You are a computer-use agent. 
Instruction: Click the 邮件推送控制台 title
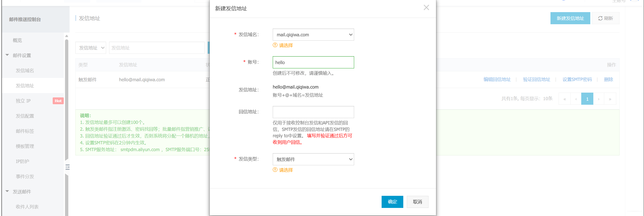[x=25, y=19]
